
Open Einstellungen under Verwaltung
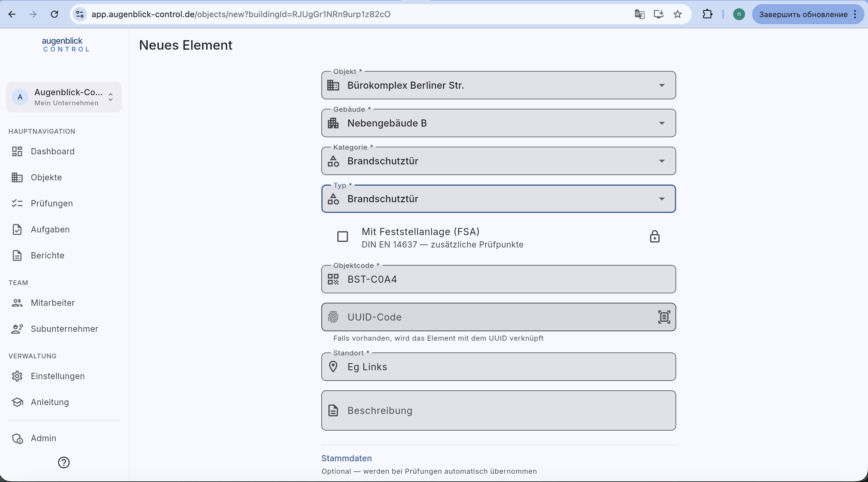pos(64,376)
